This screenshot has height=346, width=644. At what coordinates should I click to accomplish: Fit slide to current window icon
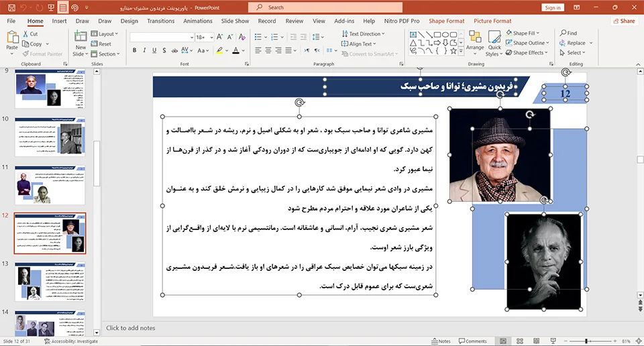point(638,341)
